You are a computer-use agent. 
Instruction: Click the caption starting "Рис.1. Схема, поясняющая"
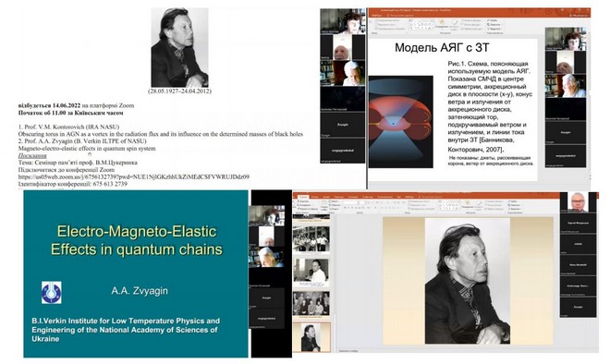click(x=491, y=106)
